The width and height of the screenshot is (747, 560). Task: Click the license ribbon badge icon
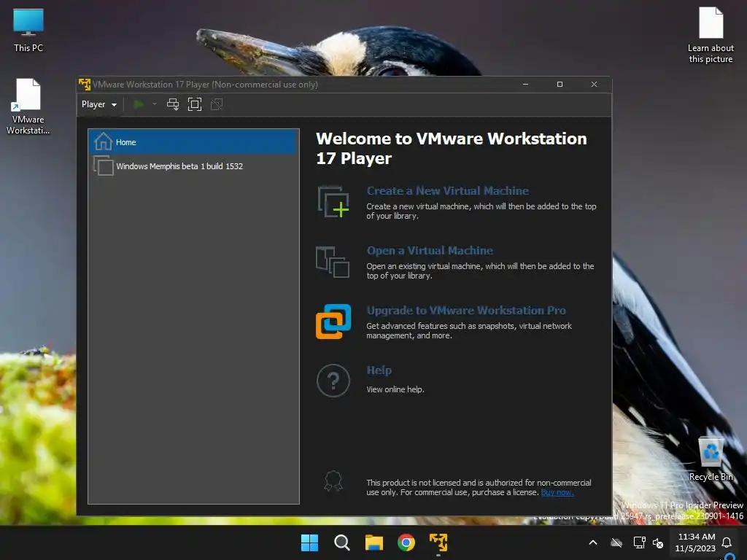click(x=333, y=481)
